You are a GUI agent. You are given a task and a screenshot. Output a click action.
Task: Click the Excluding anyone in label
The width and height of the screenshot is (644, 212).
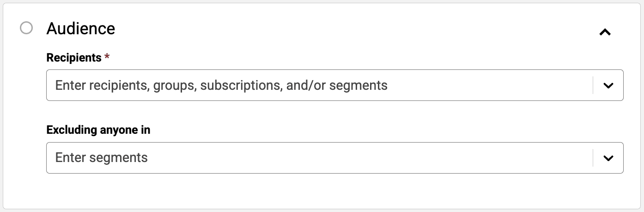click(98, 130)
